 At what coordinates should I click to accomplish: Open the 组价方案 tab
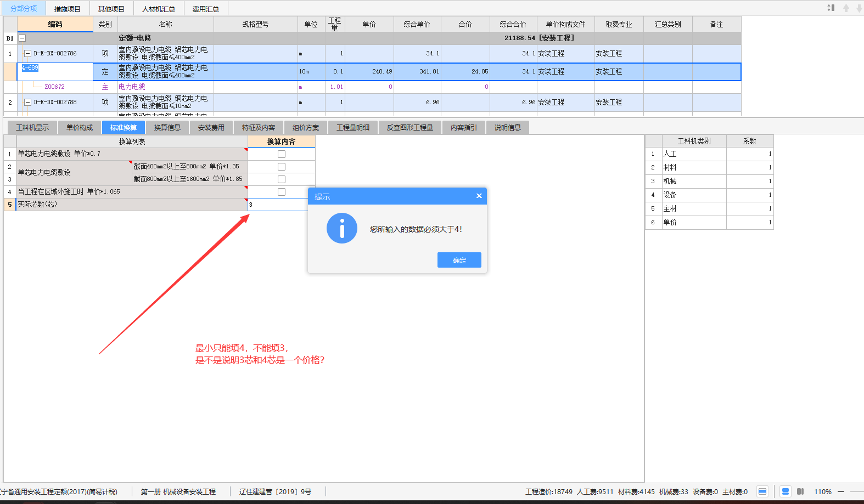tap(306, 127)
